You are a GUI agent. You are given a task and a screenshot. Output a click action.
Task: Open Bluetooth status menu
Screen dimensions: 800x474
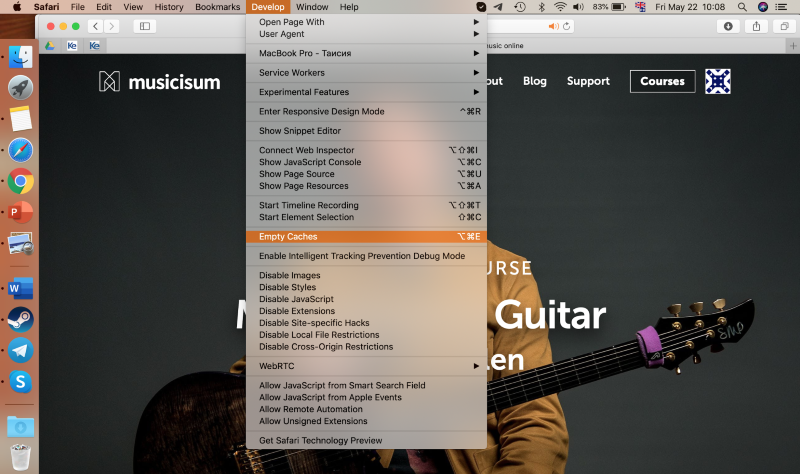tap(542, 7)
